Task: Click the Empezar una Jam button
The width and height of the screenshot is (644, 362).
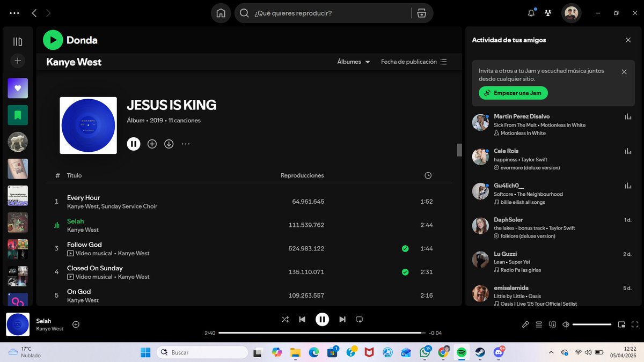Action: coord(514,93)
